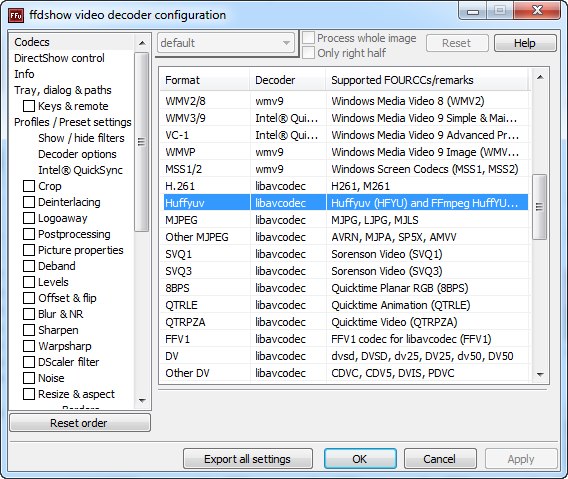Check the Warpsharp checkbox

(x=29, y=346)
